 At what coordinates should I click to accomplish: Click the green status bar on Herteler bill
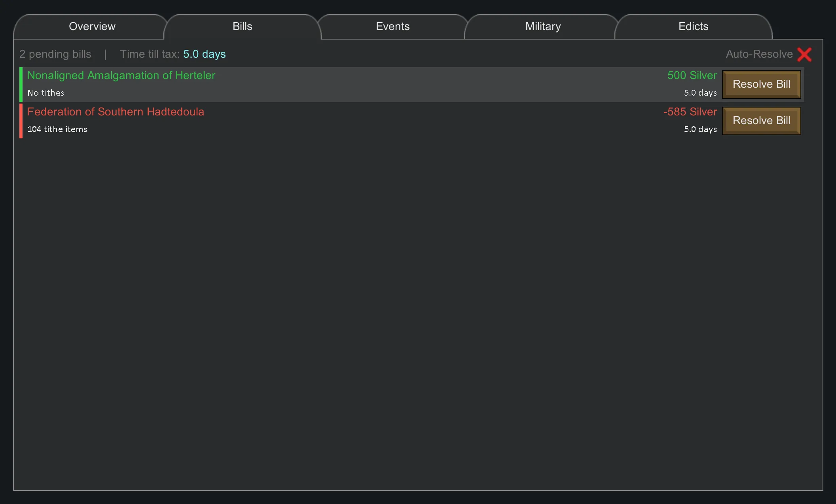pos(21,84)
